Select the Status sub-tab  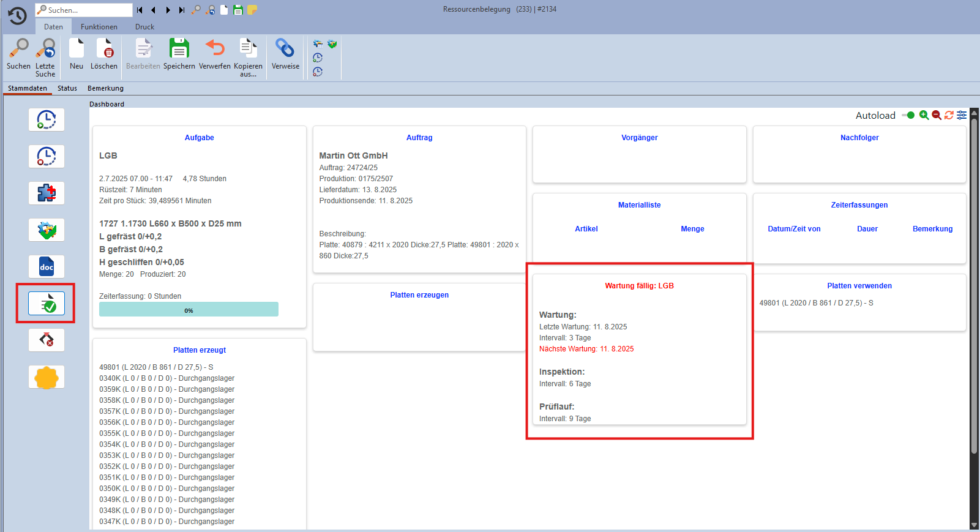pyautogui.click(x=67, y=88)
